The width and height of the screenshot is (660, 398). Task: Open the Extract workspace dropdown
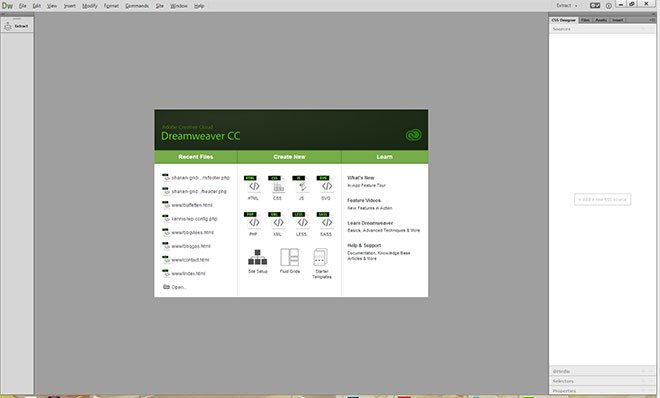tap(567, 5)
